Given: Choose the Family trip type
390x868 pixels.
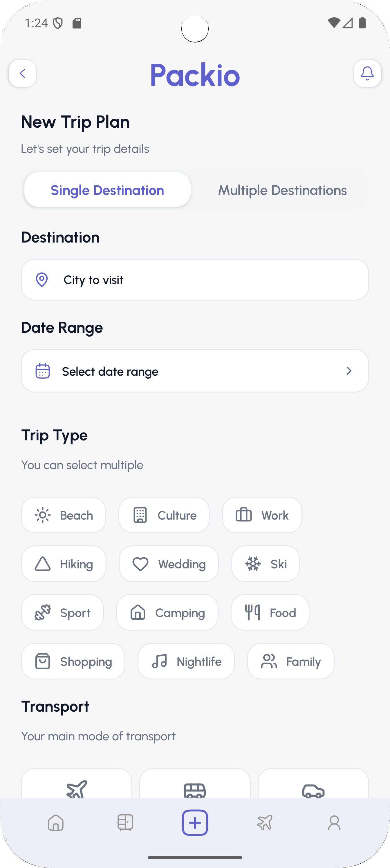Looking at the screenshot, I should click(290, 661).
